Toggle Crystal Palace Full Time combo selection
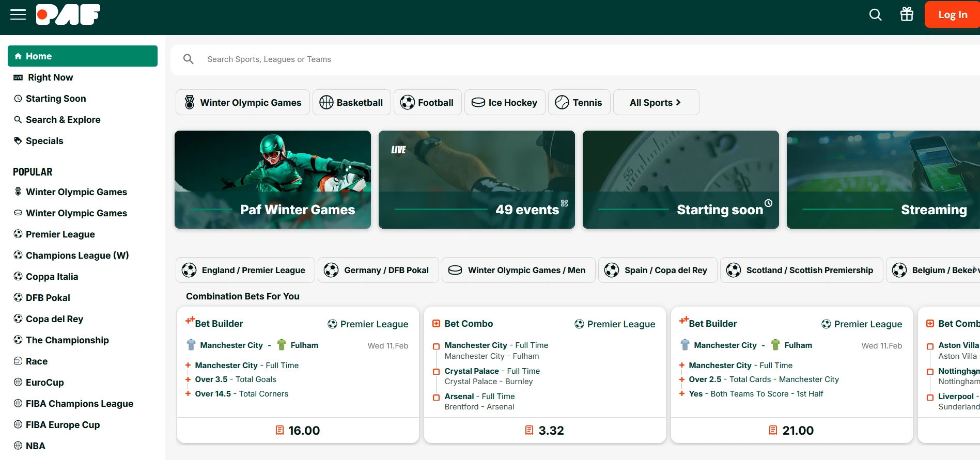Image resolution: width=980 pixels, height=460 pixels. (x=437, y=372)
